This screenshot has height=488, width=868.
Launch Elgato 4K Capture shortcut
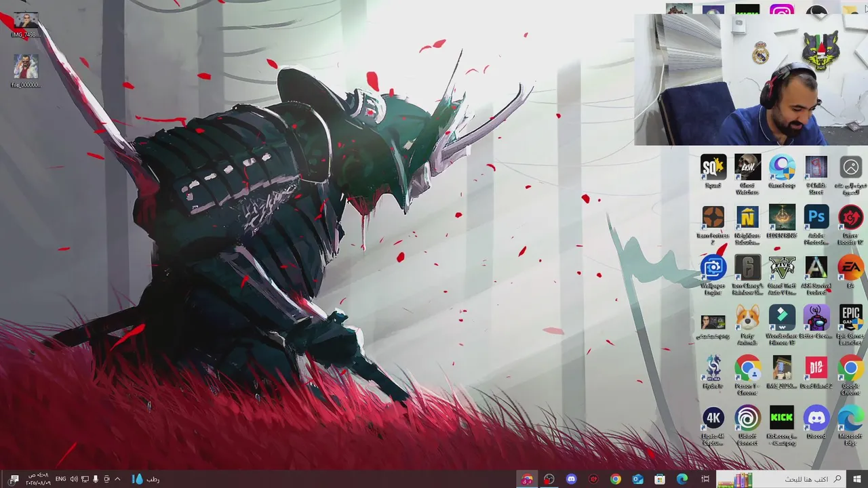click(x=713, y=426)
